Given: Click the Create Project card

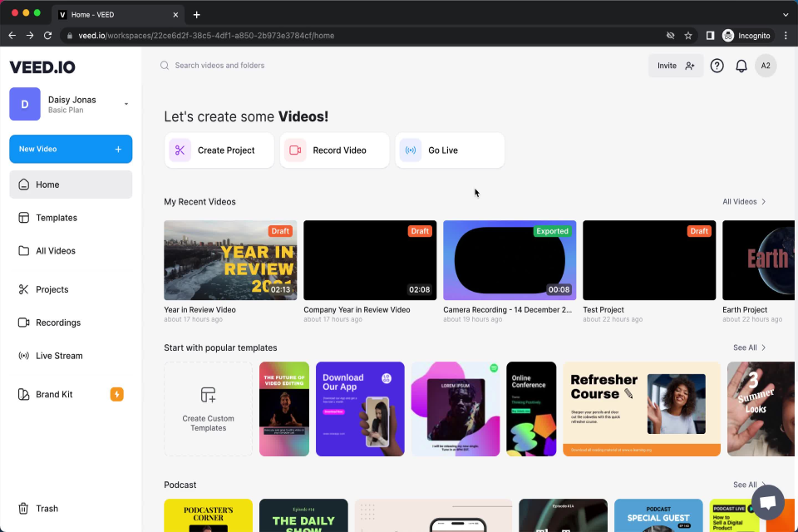Looking at the screenshot, I should (219, 150).
